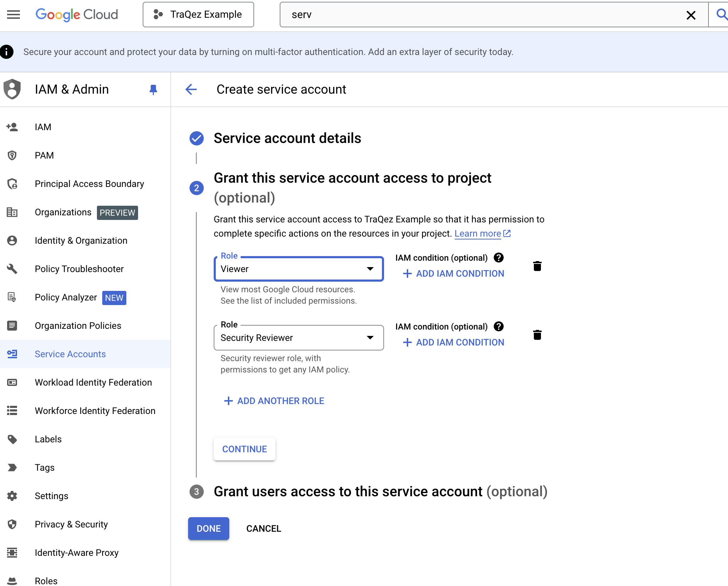
Task: Unpin IAM & Admin with pin icon
Action: [x=153, y=89]
